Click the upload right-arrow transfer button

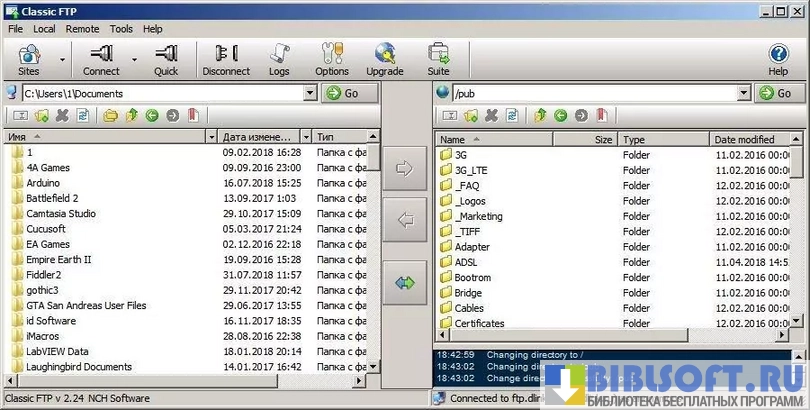tap(405, 168)
